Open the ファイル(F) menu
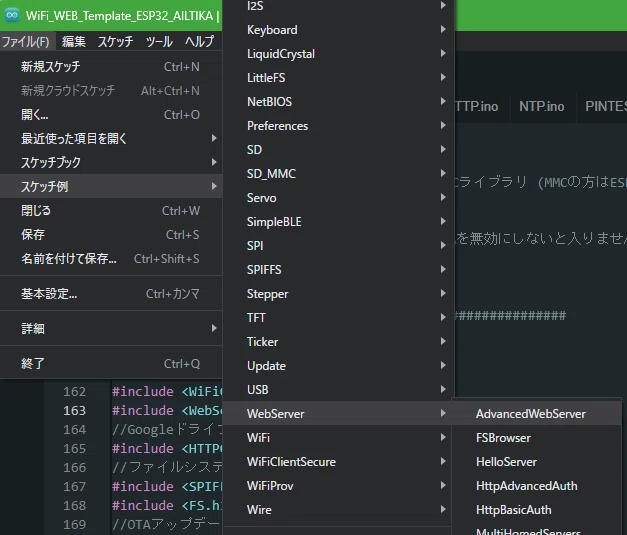Image resolution: width=627 pixels, height=535 pixels. [x=26, y=42]
